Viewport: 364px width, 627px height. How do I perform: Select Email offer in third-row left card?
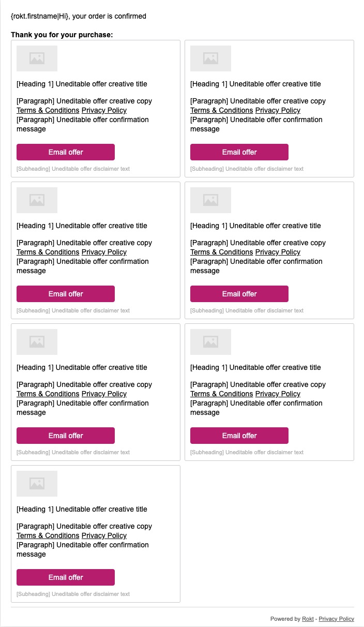(66, 436)
